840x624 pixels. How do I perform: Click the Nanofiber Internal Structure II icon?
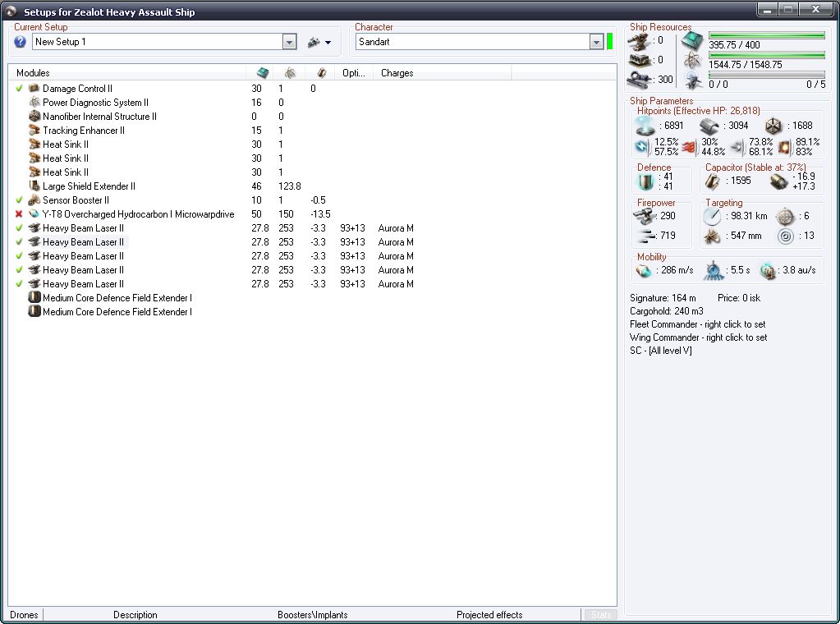point(34,117)
